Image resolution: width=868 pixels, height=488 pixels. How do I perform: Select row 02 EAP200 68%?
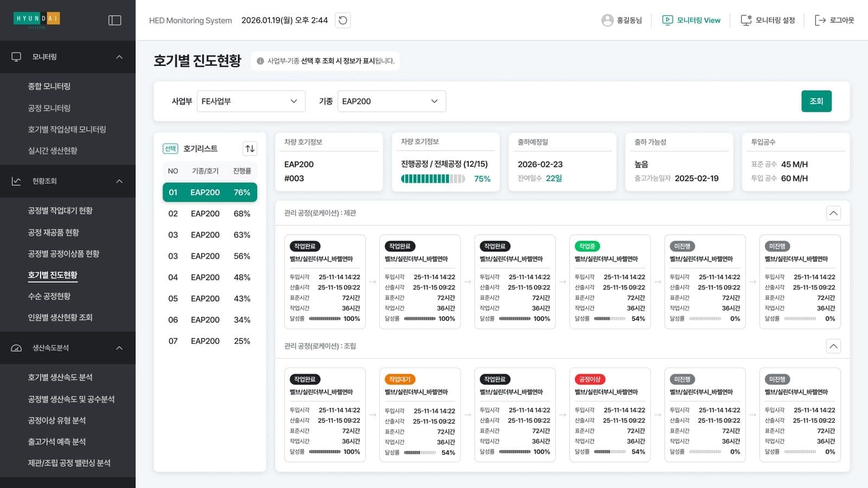210,214
